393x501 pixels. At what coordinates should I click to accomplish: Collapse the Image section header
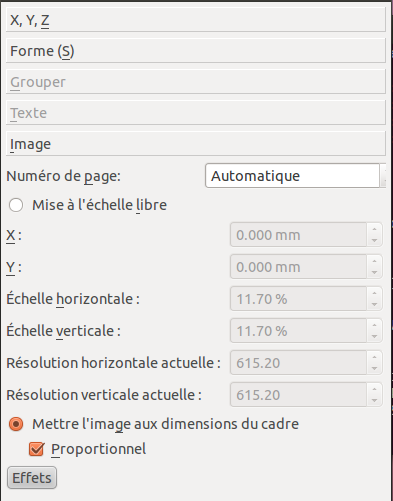[x=196, y=144]
